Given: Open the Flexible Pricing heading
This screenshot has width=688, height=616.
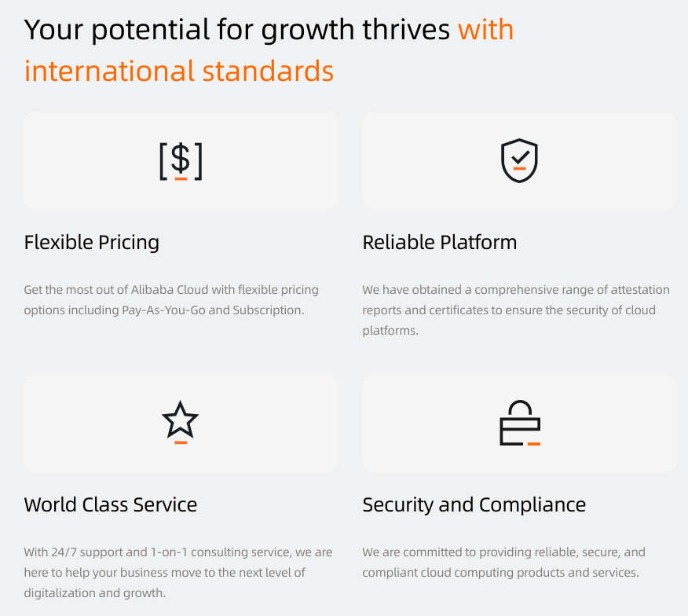Looking at the screenshot, I should [92, 242].
